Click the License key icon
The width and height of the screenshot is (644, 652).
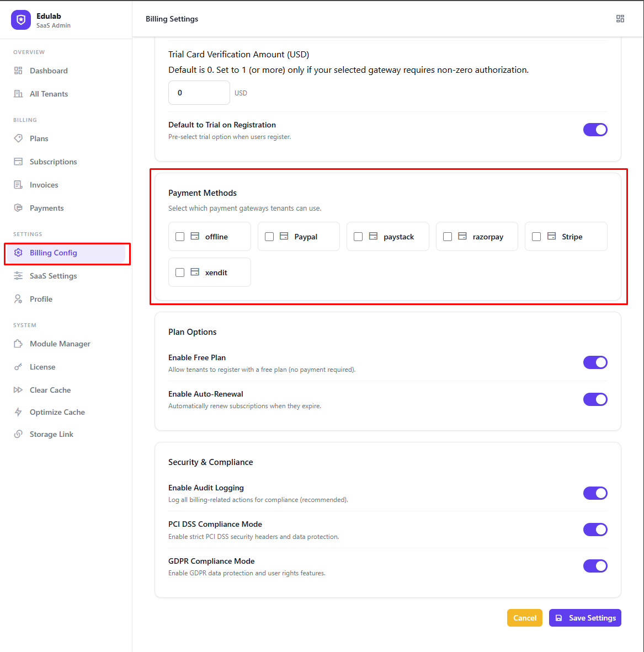(18, 367)
